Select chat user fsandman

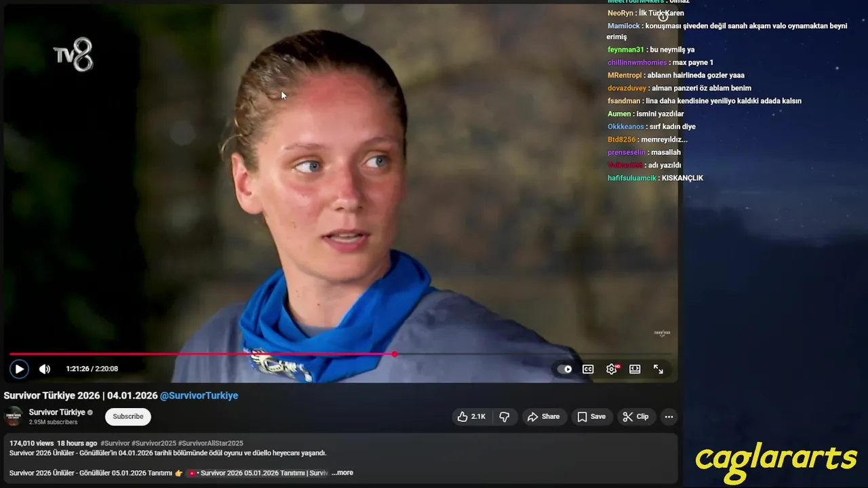[x=624, y=101]
